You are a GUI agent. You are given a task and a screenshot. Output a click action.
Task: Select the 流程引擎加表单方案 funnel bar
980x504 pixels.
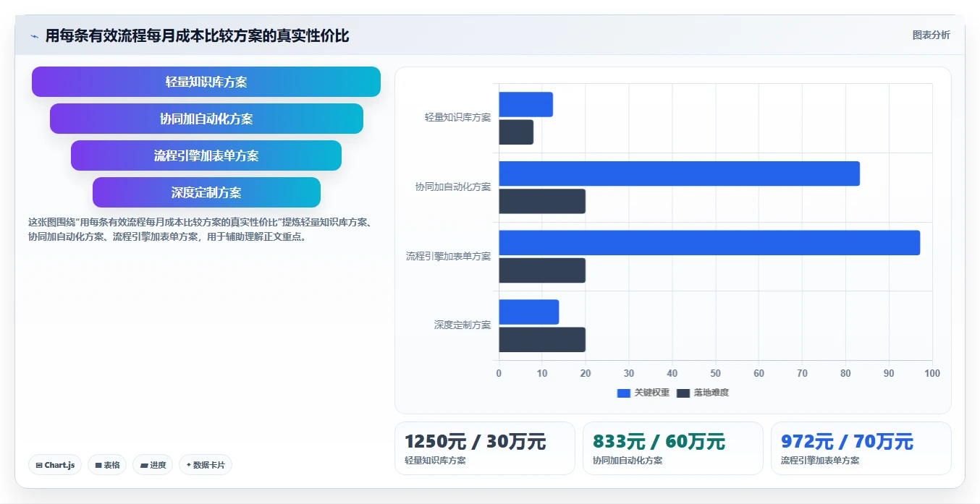(206, 155)
